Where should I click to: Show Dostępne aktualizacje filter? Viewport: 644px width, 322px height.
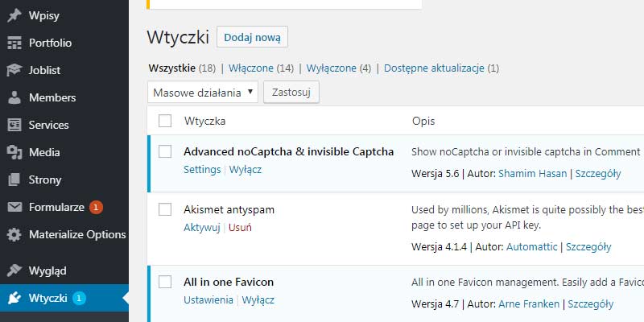click(434, 68)
